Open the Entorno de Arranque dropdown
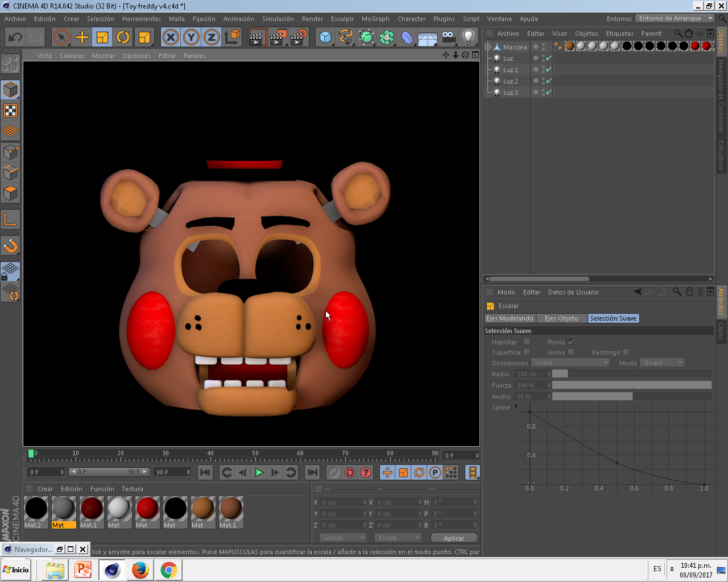The height and width of the screenshot is (582, 728). tap(675, 18)
